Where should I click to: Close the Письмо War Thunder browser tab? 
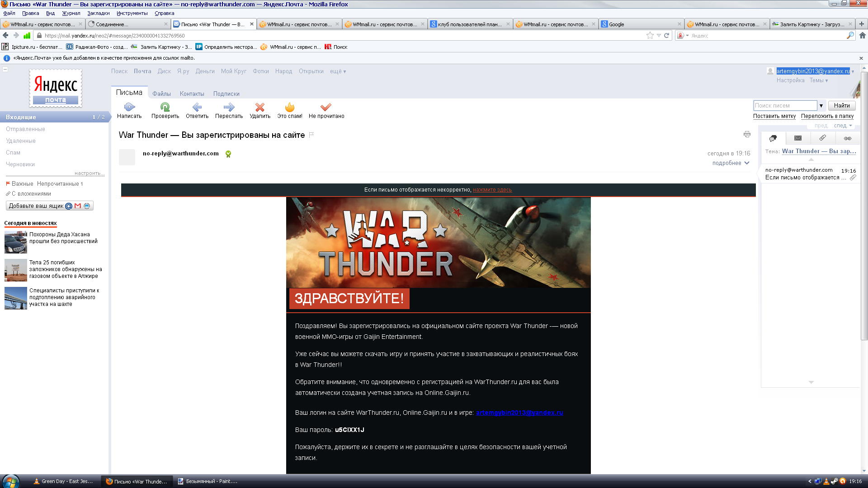coord(252,24)
